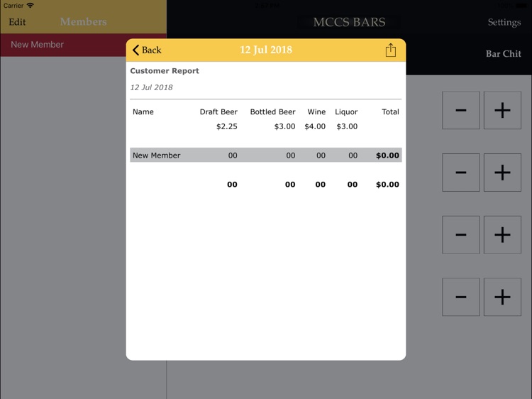The height and width of the screenshot is (399, 532).
Task: Tap the third row minus button
Action: tap(461, 235)
